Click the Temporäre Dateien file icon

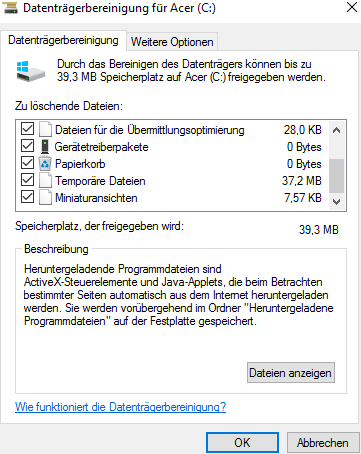(x=45, y=181)
